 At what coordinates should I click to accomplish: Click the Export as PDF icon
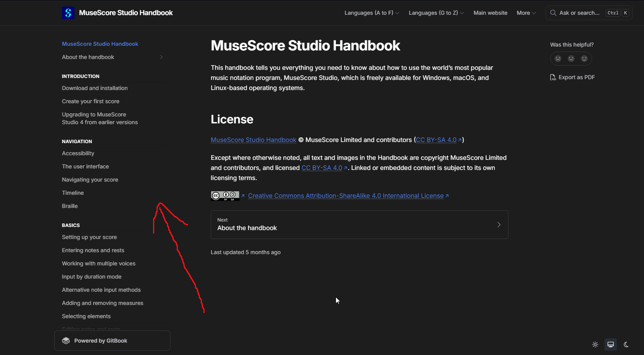[553, 77]
